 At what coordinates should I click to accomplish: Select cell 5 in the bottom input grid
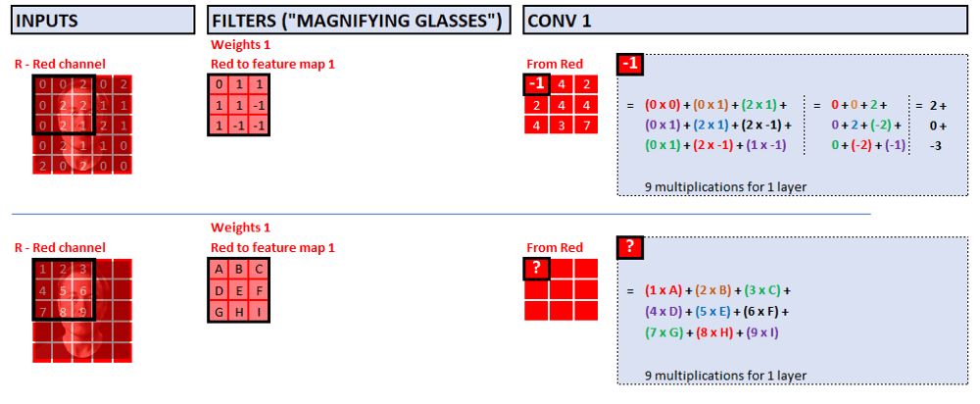pos(64,290)
